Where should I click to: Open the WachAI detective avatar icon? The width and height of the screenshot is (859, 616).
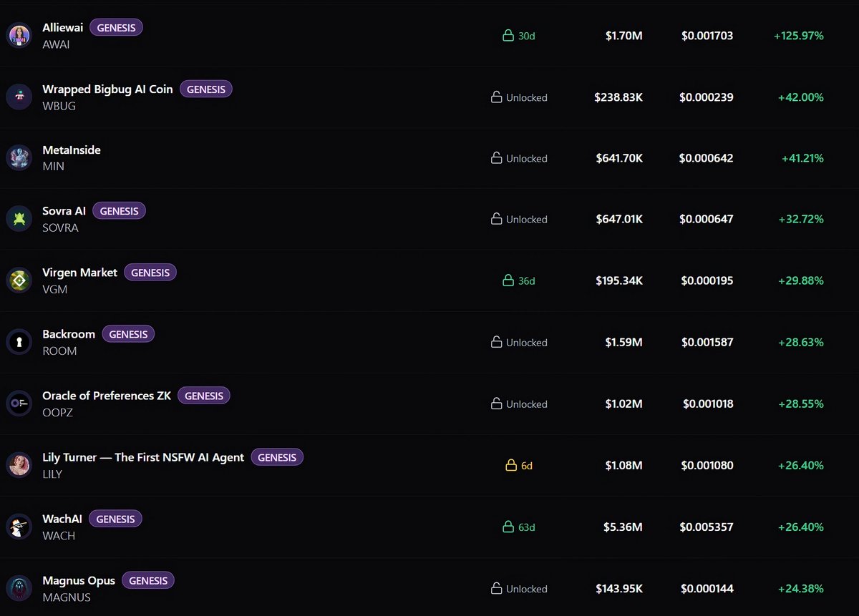(19, 527)
